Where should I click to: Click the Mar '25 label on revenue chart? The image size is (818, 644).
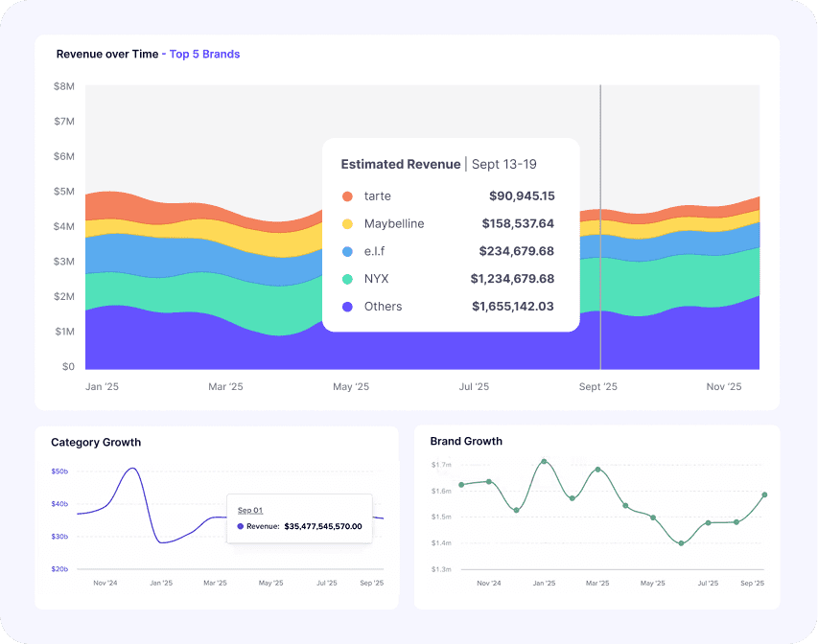point(226,387)
